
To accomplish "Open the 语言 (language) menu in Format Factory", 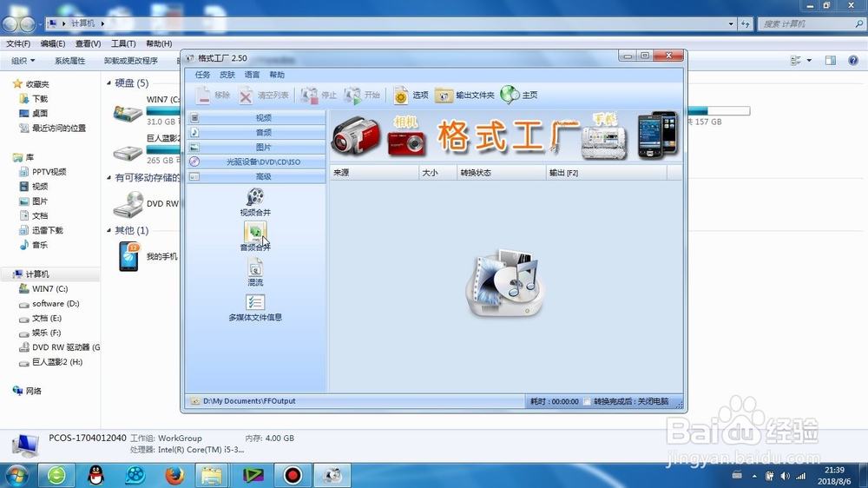I will click(x=252, y=75).
